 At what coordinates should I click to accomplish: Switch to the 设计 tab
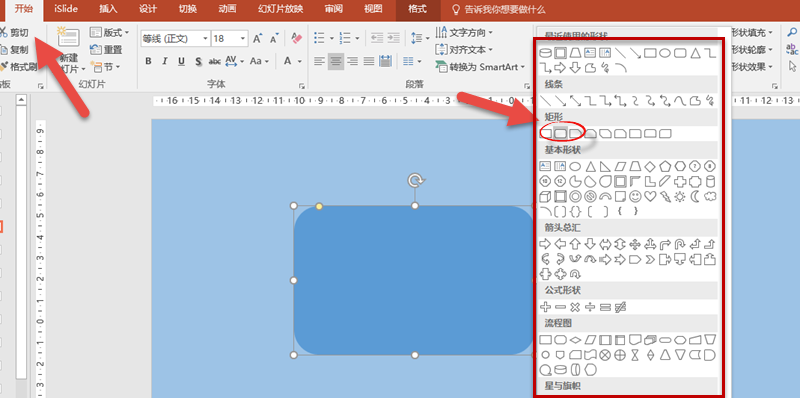(x=148, y=9)
